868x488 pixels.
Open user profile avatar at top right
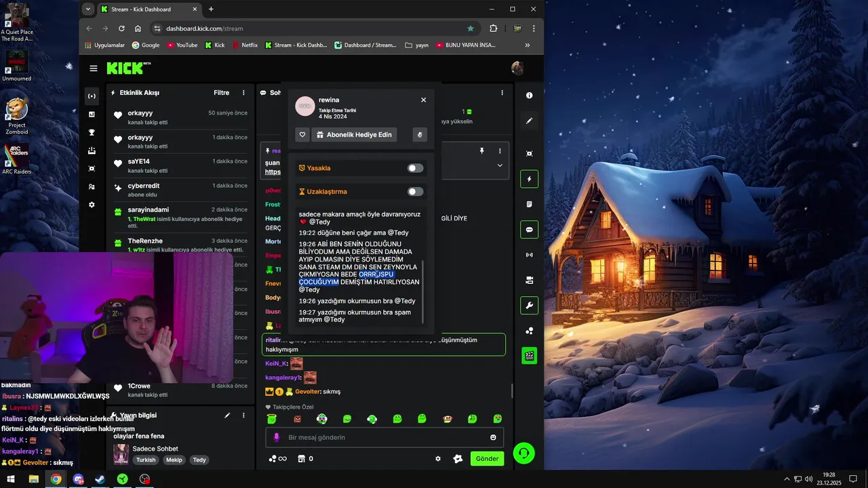point(517,68)
